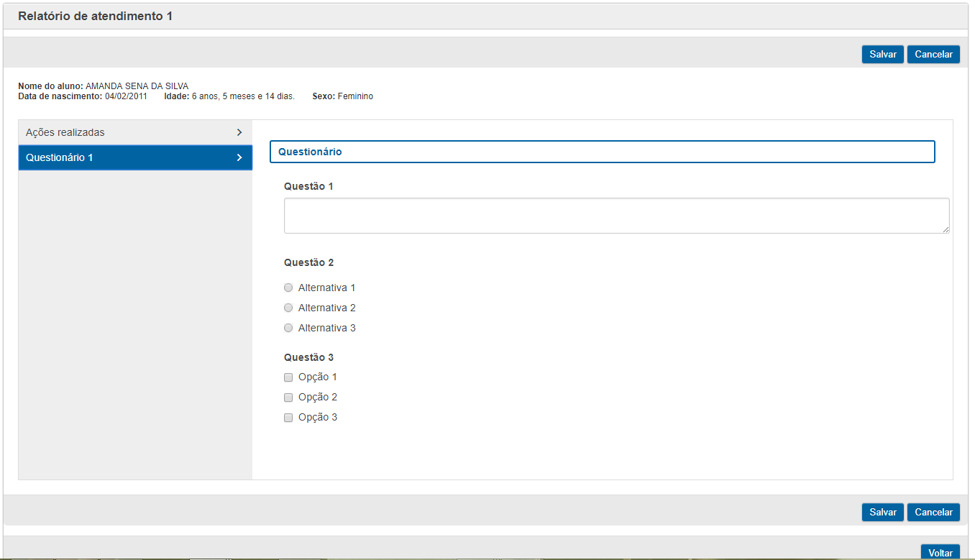Click the chevron beside Questionário 1
The height and width of the screenshot is (560, 975).
pos(239,157)
